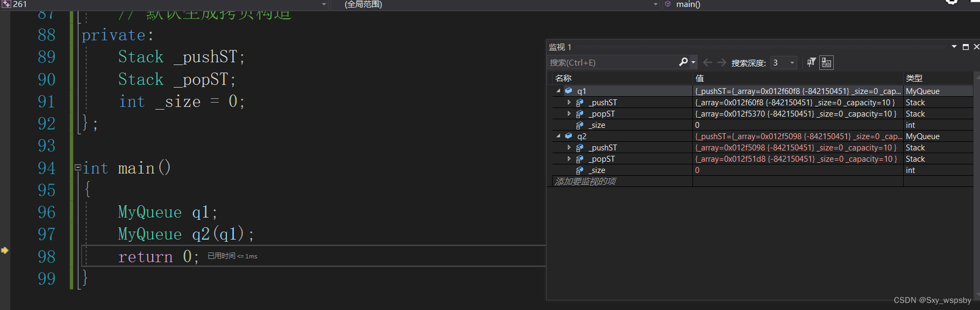
Task: Open the Watch 1 window options dropdown arrow
Action: click(954, 47)
